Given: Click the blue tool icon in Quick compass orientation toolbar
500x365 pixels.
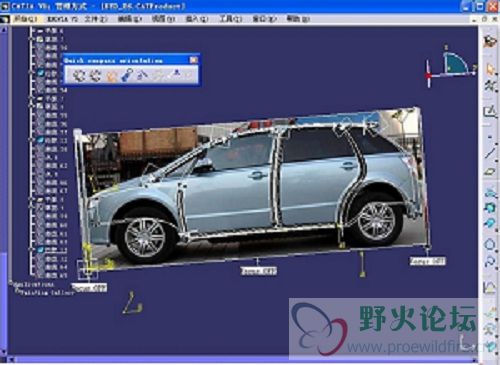Looking at the screenshot, I should tap(127, 75).
